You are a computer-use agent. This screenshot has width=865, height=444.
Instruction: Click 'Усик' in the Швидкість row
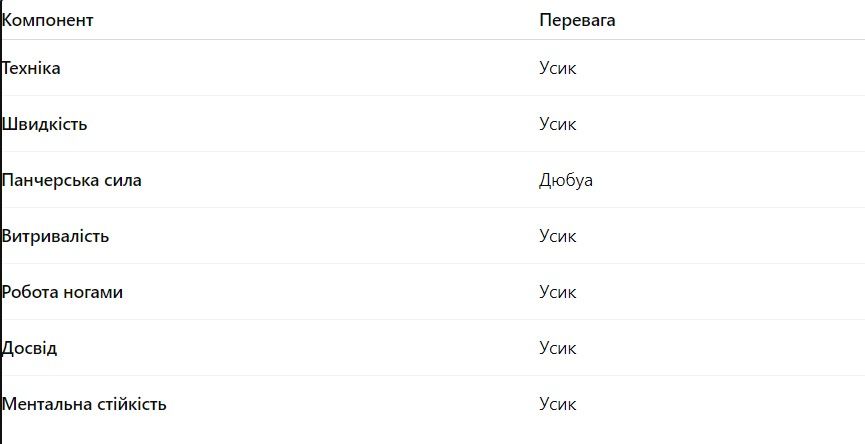[x=557, y=124]
